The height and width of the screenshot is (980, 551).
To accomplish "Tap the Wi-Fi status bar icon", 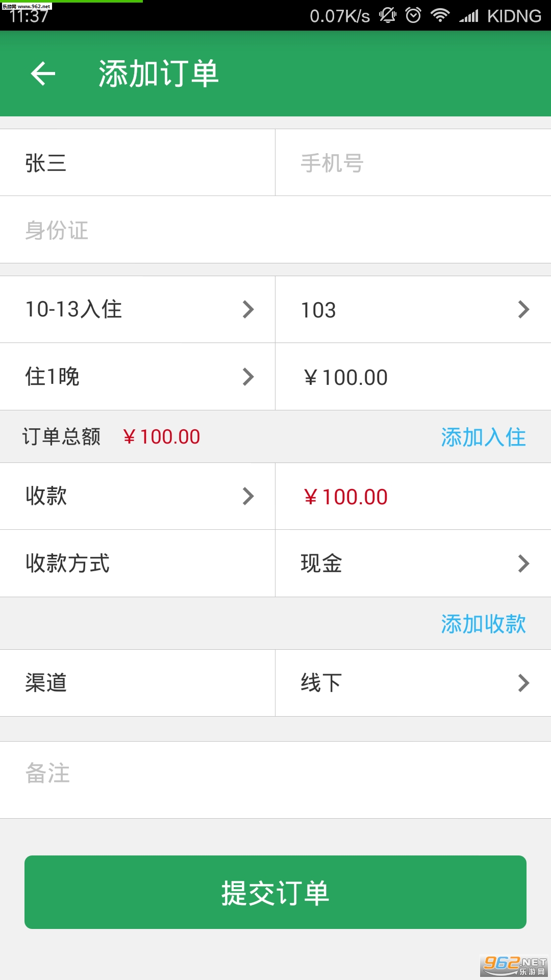I will tap(440, 15).
